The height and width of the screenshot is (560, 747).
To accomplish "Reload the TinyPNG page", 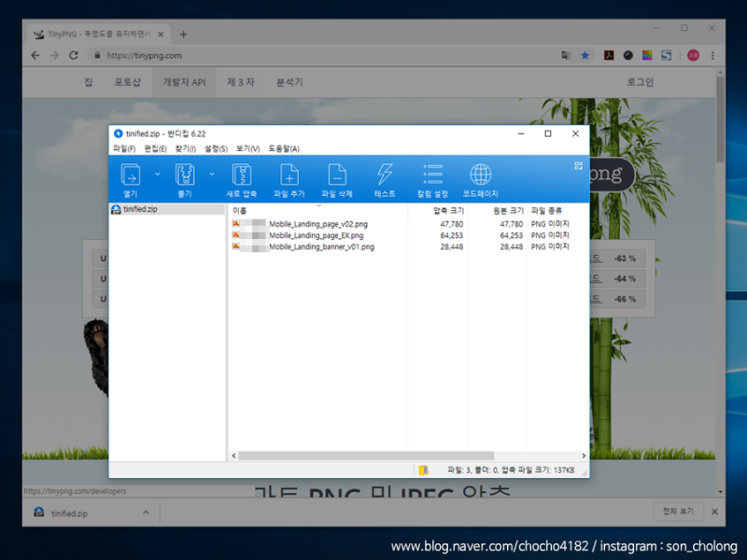I will coord(74,55).
